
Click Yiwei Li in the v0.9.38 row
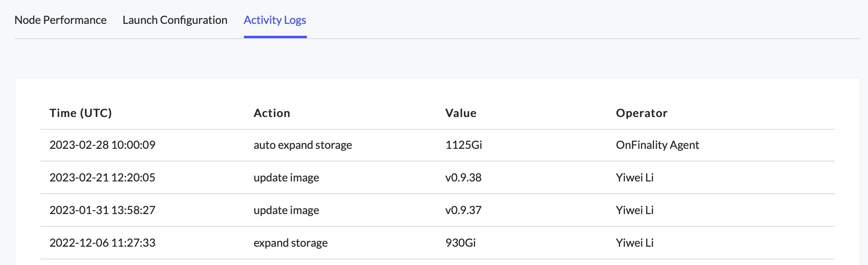[634, 177]
